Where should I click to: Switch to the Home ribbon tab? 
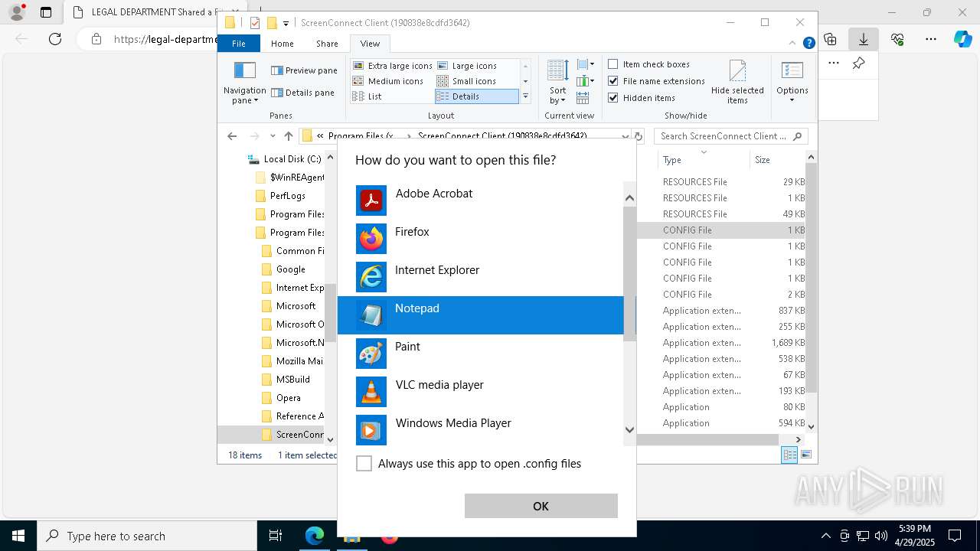tap(282, 44)
